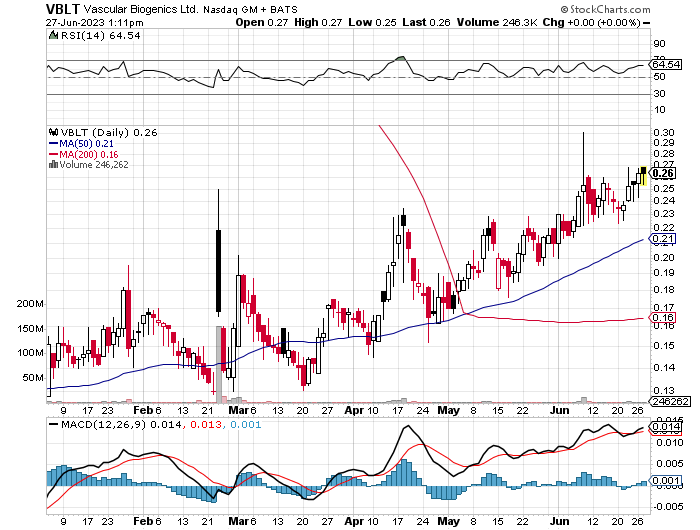
Task: Click the 200M volume axis label
Action: (x=30, y=304)
